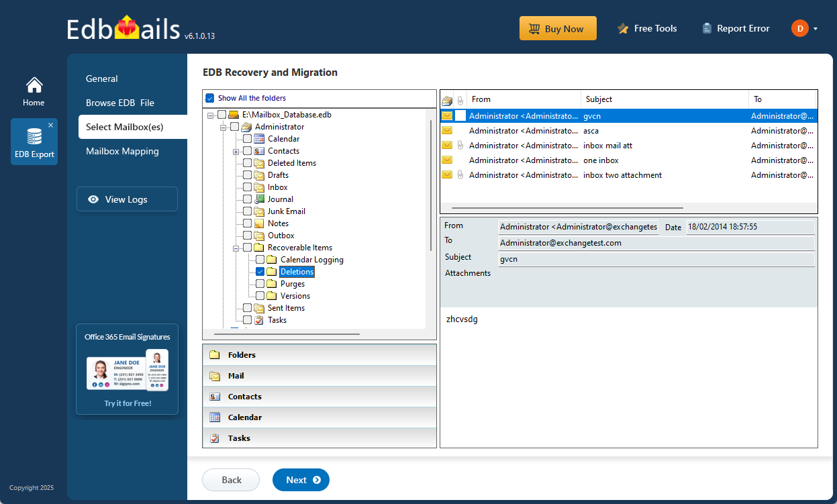Click the Report Error clipboard icon
The width and height of the screenshot is (837, 504).
(x=707, y=28)
